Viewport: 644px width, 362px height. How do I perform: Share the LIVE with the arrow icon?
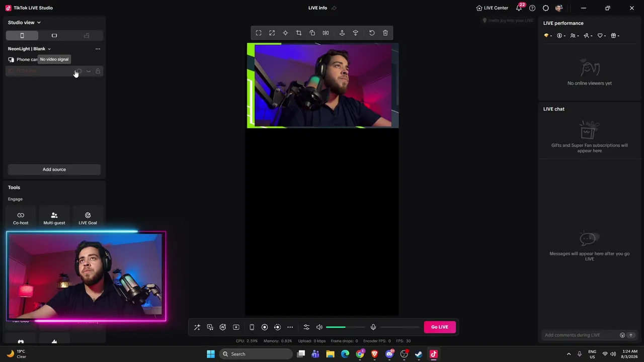334,8
